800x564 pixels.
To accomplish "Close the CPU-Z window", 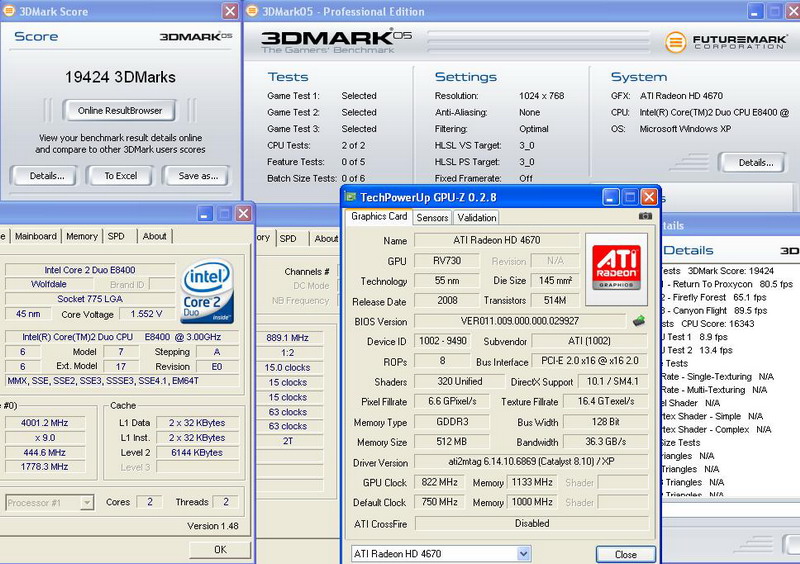I will pos(243,213).
